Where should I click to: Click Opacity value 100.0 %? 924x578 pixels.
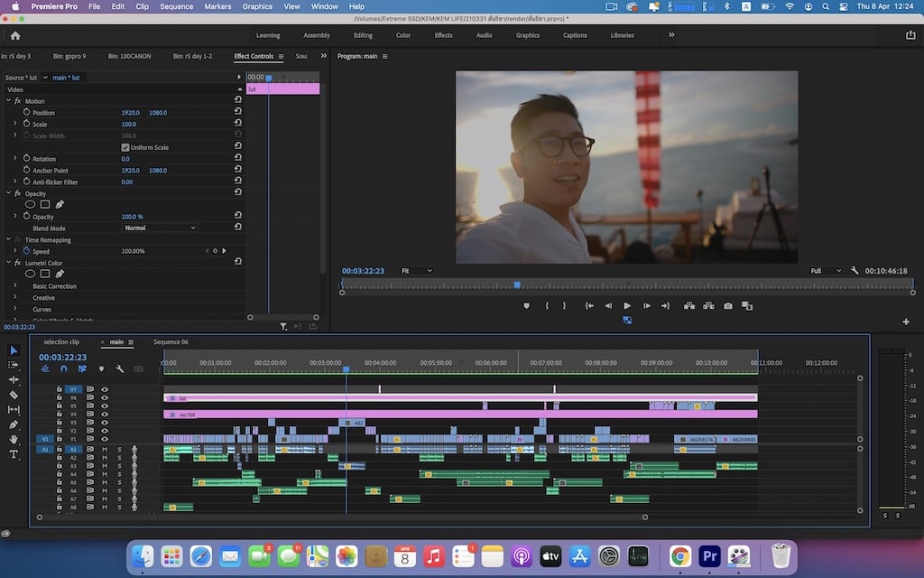(132, 217)
